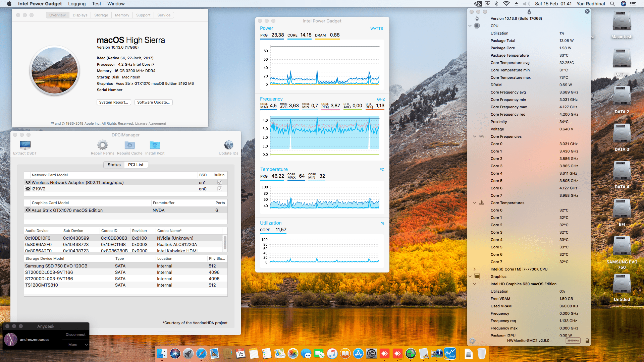
Task: Click the Install Kext folder icon
Action: [x=155, y=145]
